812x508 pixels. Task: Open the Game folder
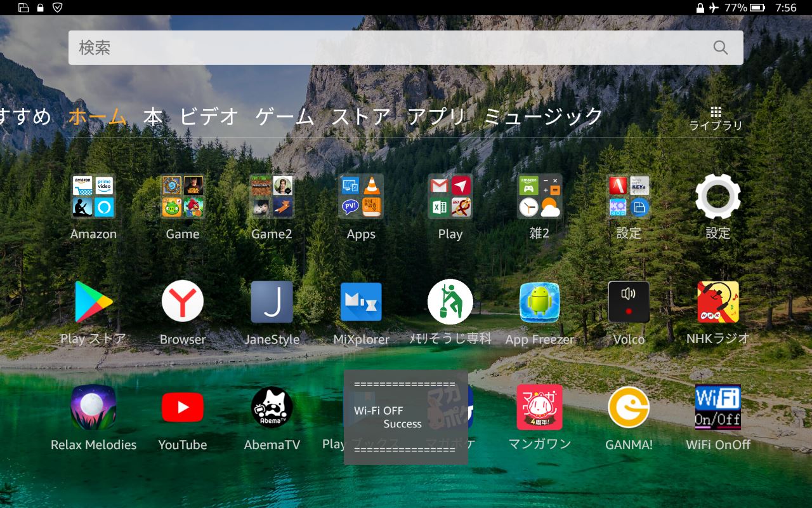coord(183,197)
